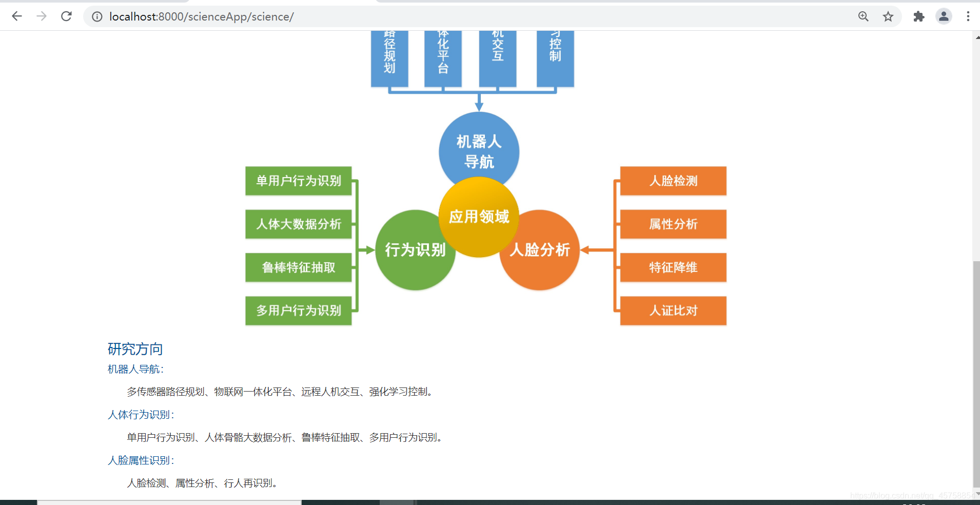The width and height of the screenshot is (980, 505).
Task: View site information icon in address bar
Action: pyautogui.click(x=97, y=17)
